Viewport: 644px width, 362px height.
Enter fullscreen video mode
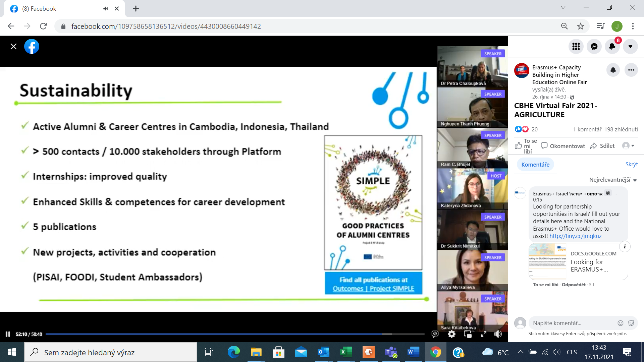pos(483,334)
